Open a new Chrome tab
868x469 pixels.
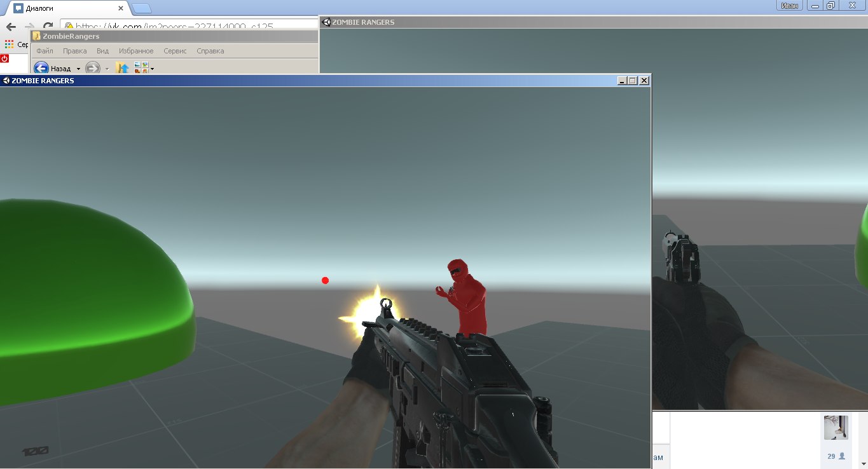pyautogui.click(x=141, y=8)
